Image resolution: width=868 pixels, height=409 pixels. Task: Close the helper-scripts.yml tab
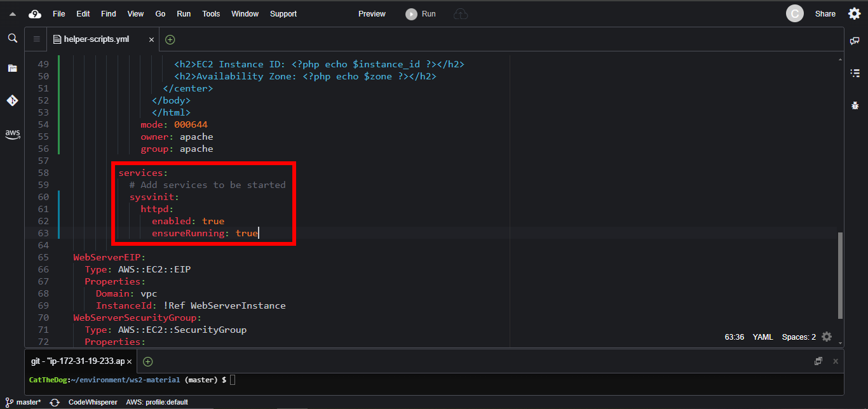151,39
